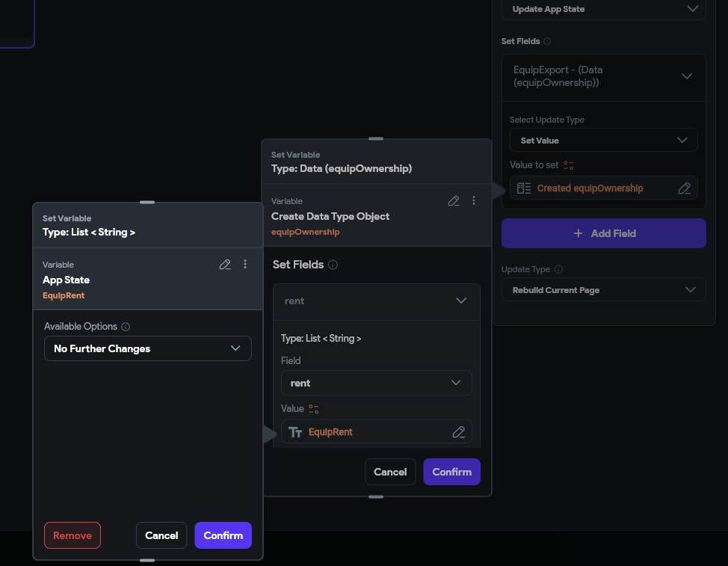This screenshot has width=728, height=566.
Task: Confirm the App State variable dialog
Action: pyautogui.click(x=223, y=535)
